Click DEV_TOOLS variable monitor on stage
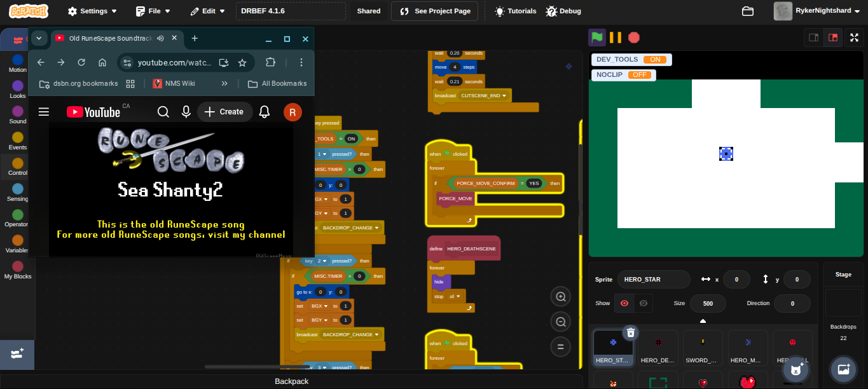The width and height of the screenshot is (868, 389). pyautogui.click(x=631, y=59)
